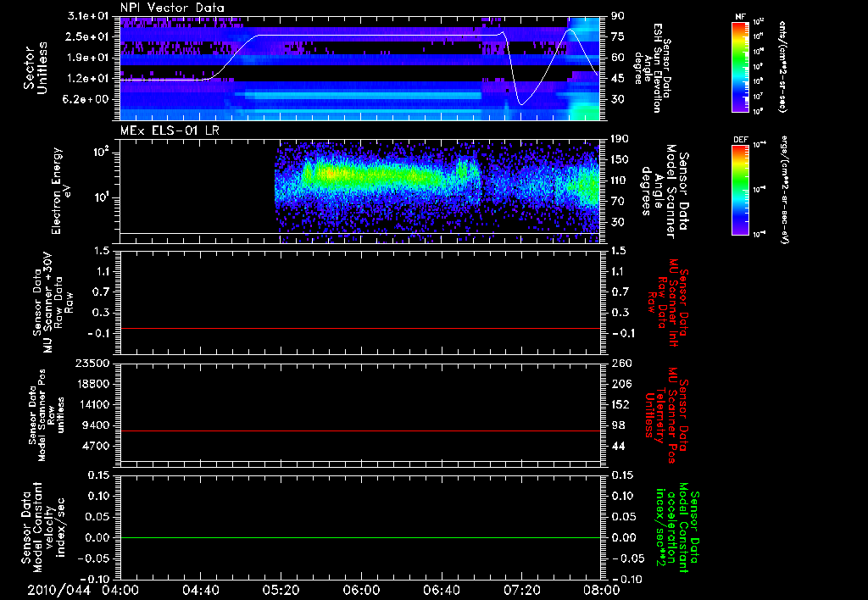Click the 9400 scanner position tick label

97,425
